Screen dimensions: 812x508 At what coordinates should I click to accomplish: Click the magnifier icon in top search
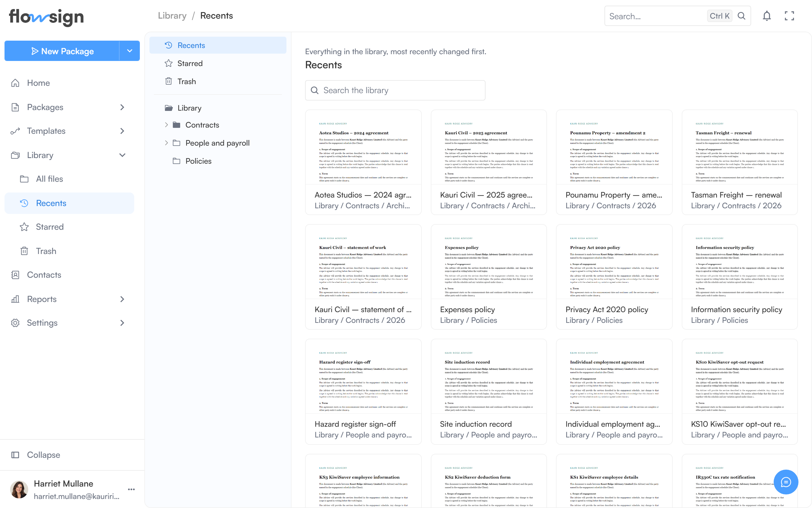pyautogui.click(x=742, y=16)
